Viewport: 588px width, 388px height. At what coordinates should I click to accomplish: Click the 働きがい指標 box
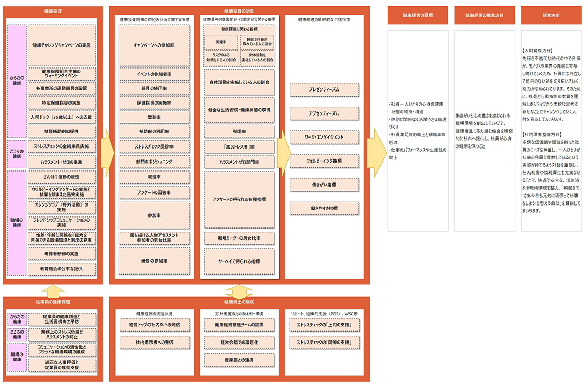(324, 185)
